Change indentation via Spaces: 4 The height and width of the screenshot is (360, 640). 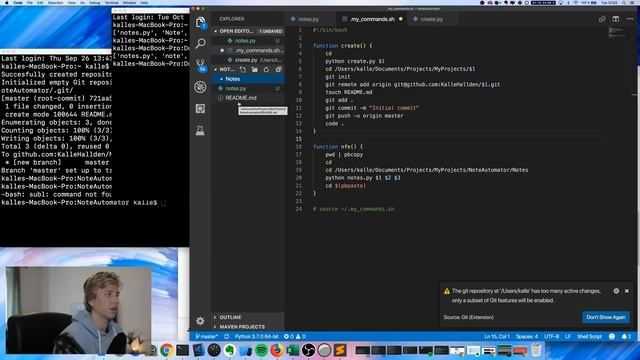pyautogui.click(x=527, y=336)
